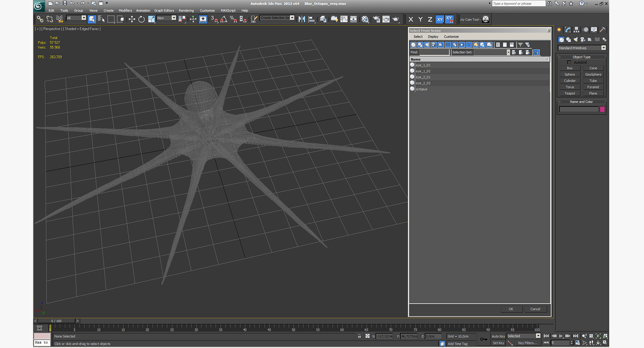The width and height of the screenshot is (644, 348).
Task: Restrict to Y axis
Action: click(420, 19)
